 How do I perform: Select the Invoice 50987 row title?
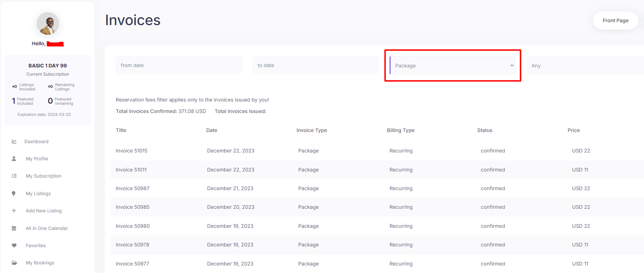pos(133,188)
